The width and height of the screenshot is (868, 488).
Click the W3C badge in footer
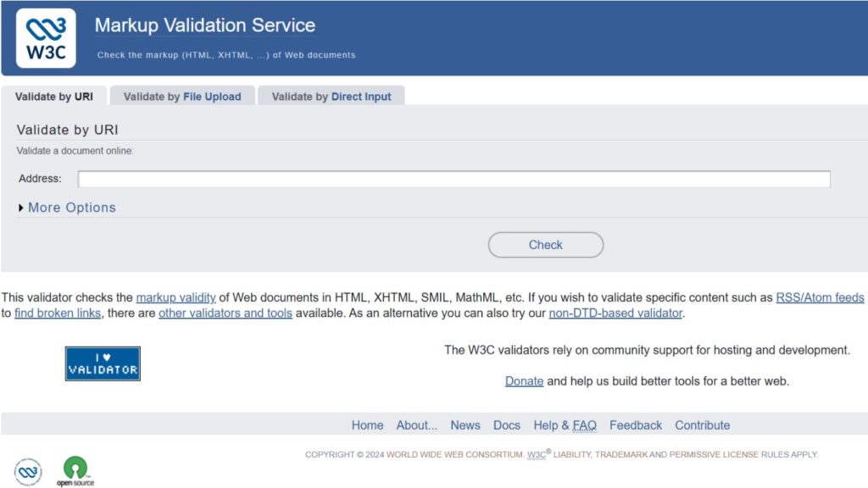click(28, 471)
